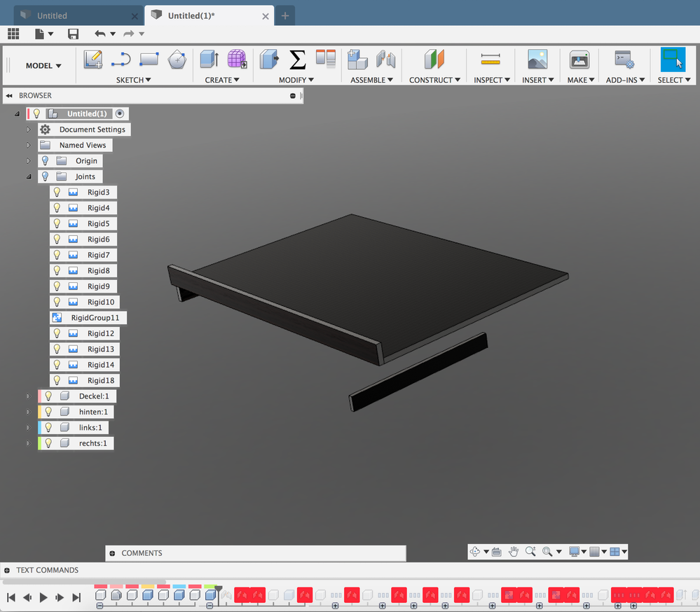Open the Measure tool under Inspect
Screen dimensions: 700x612
[490, 60]
